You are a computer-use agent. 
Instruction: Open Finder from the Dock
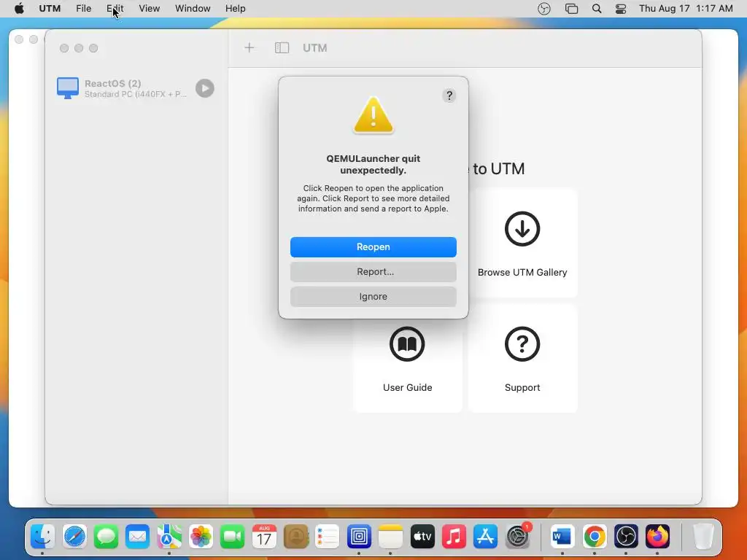[43, 537]
